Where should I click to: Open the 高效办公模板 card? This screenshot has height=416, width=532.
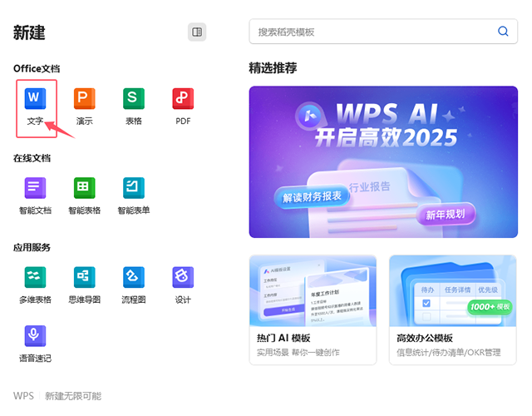(453, 310)
